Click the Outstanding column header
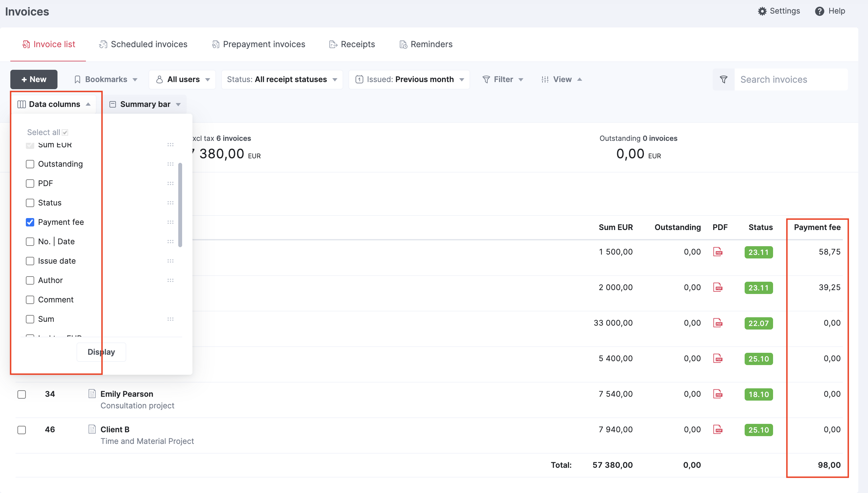Viewport: 868px width, 493px height. pos(677,227)
